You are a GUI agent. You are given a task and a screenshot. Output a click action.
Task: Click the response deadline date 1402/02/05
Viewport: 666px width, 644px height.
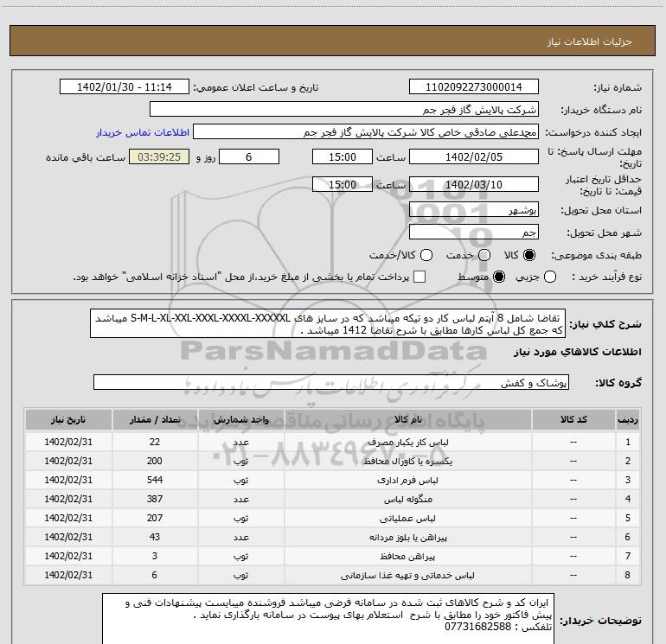tap(474, 156)
